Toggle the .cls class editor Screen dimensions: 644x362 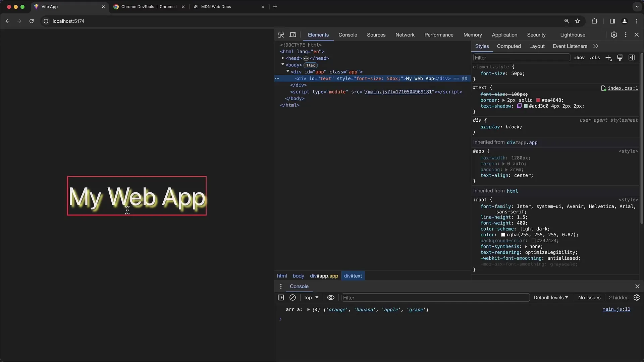pos(595,57)
